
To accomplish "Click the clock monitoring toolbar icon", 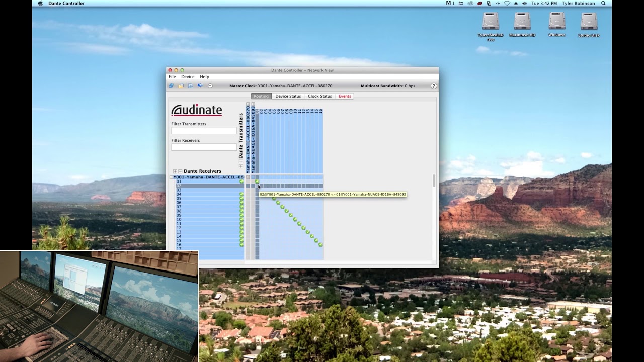I will point(210,86).
